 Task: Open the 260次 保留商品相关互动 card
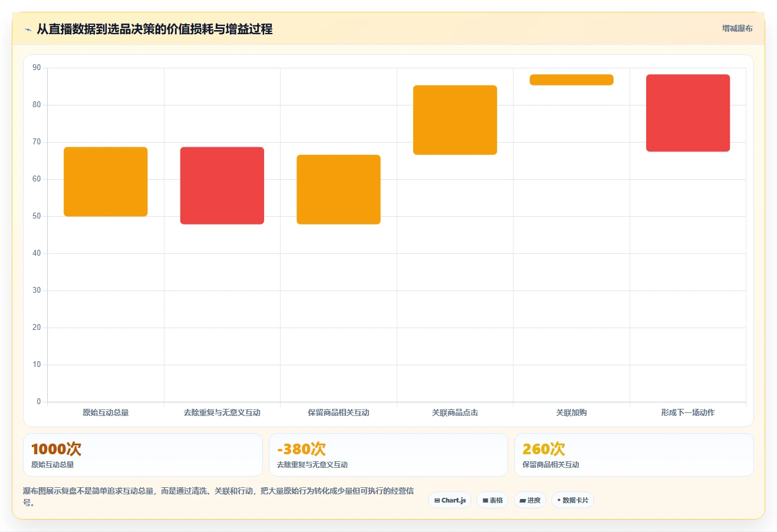coord(634,455)
